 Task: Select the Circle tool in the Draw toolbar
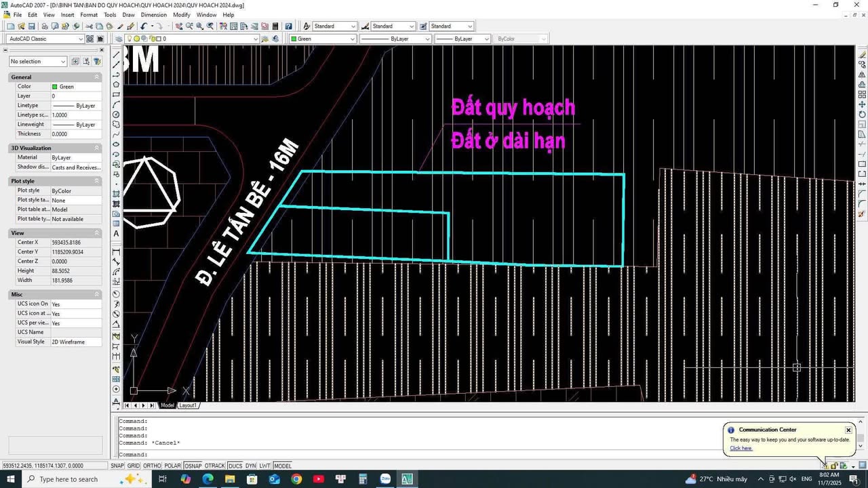click(116, 113)
